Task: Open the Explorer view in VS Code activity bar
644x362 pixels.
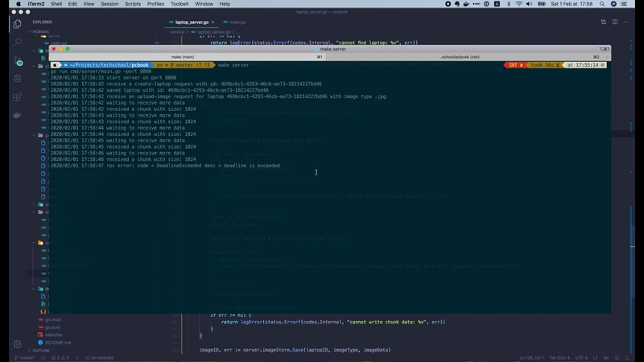Action: coord(17,24)
